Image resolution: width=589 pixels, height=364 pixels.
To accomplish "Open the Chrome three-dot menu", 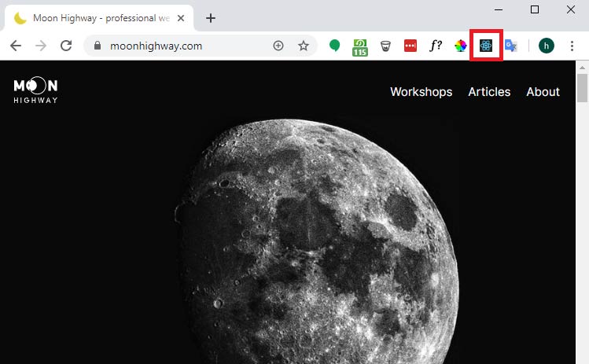I will [x=572, y=46].
